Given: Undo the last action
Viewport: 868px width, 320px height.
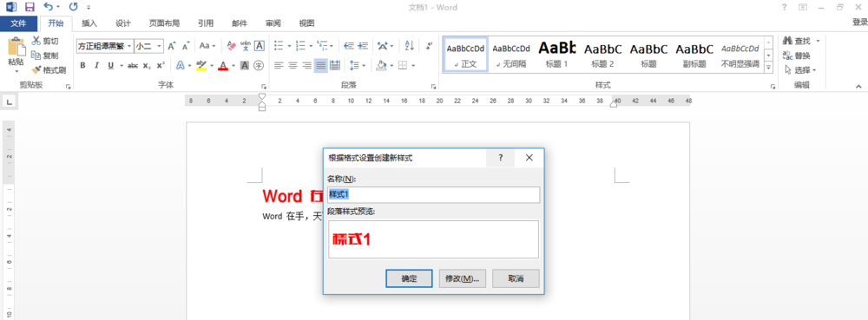Looking at the screenshot, I should [48, 7].
